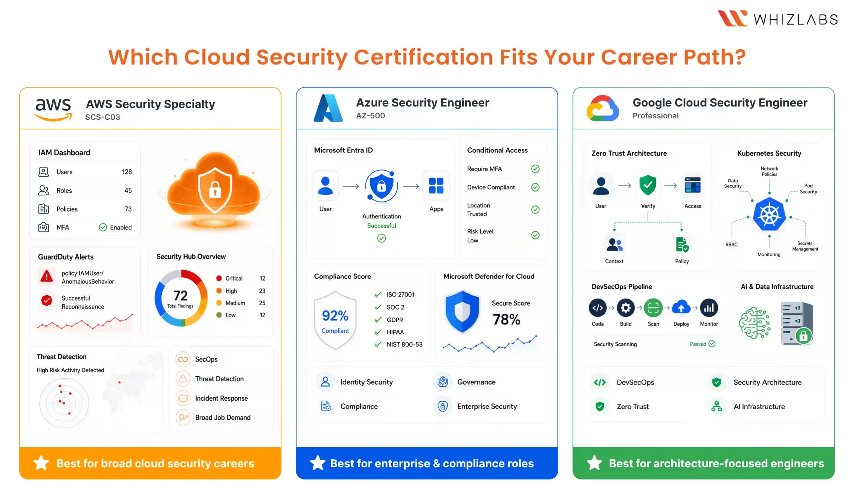Click the Compliance document icon
This screenshot has width=854, height=504.
point(325,406)
